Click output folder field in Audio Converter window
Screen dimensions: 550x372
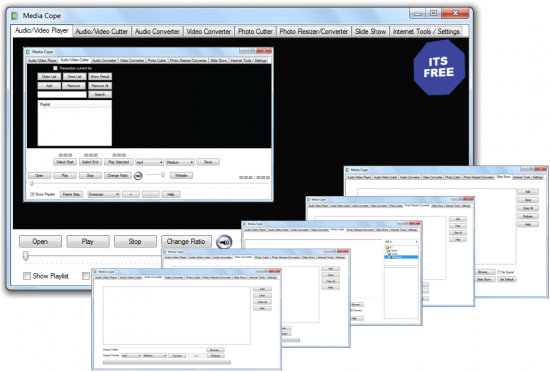click(163, 350)
